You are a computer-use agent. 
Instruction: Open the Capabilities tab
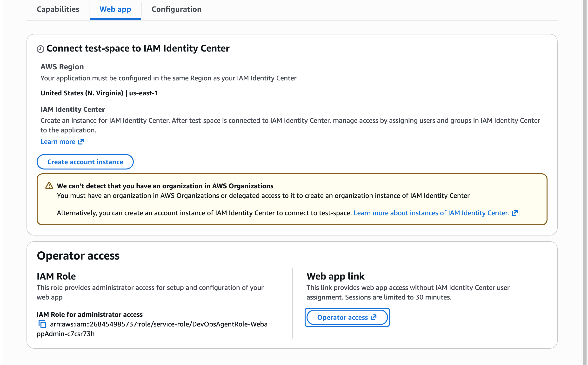(x=58, y=9)
